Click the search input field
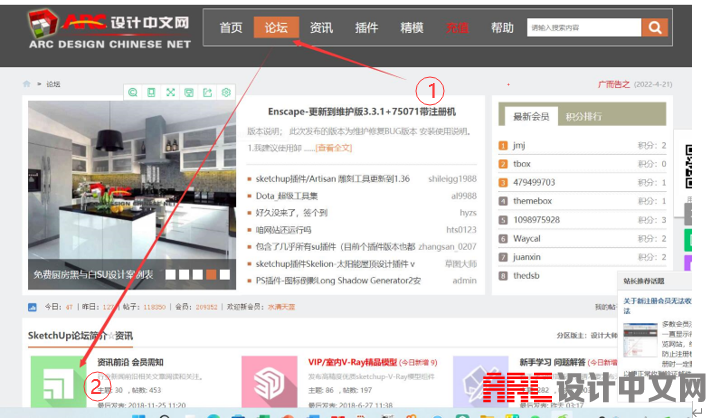 [x=584, y=28]
